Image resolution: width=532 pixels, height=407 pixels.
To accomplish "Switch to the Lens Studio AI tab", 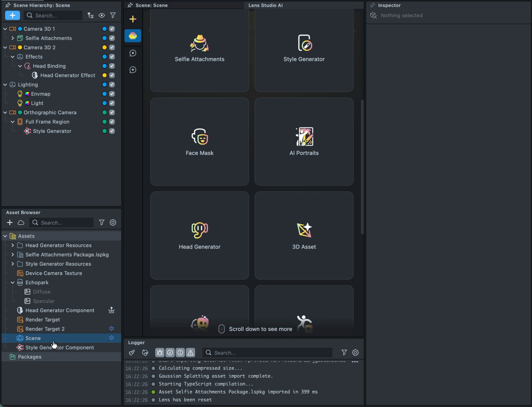I will (266, 5).
